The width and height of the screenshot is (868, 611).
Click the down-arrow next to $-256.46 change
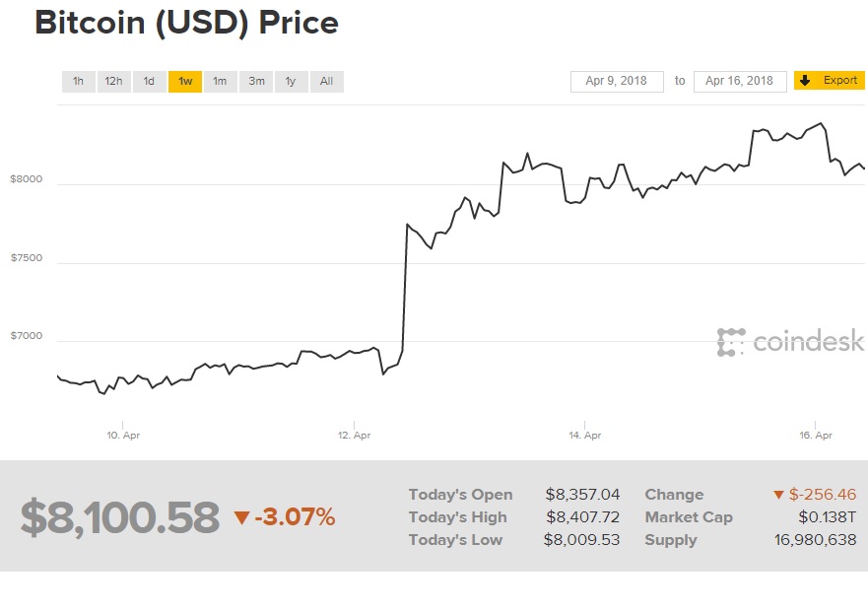point(778,495)
